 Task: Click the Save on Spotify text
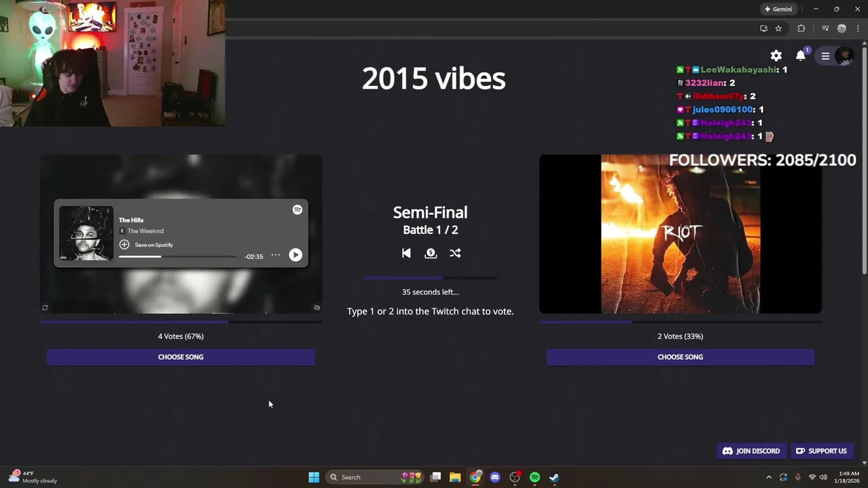tap(154, 245)
